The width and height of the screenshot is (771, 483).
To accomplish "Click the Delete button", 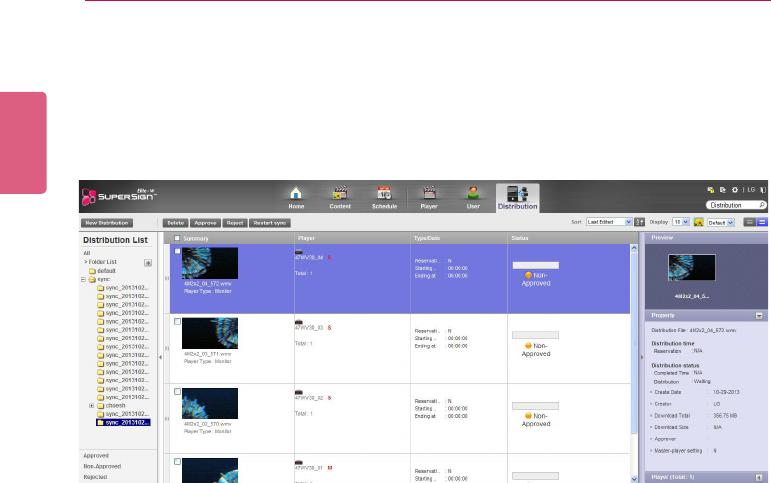I will [176, 223].
